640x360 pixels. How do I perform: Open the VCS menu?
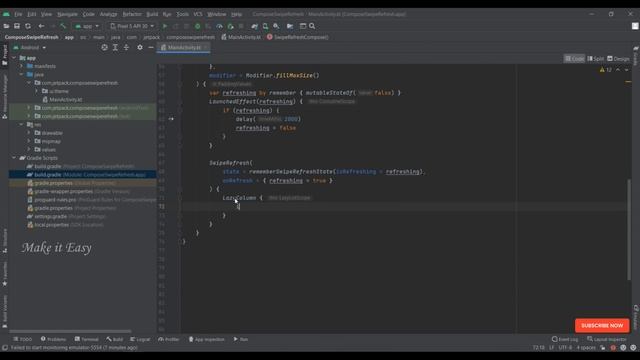click(x=198, y=14)
